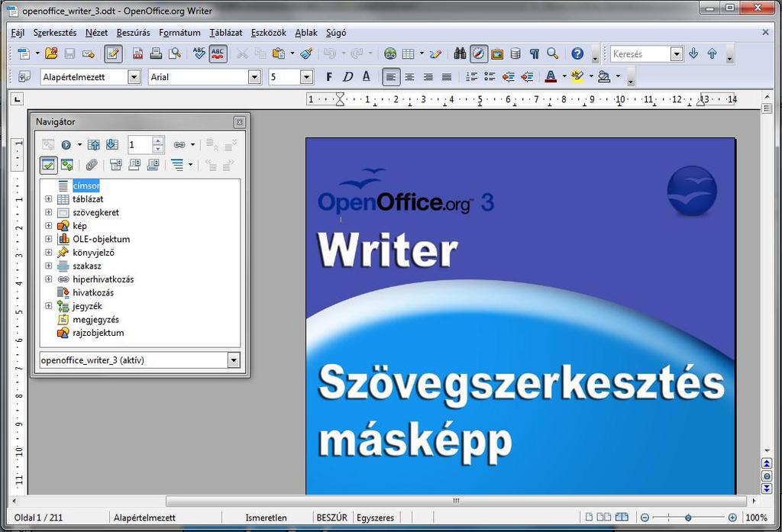Insert a hyperlink via globe icon
782x532 pixels.
click(390, 53)
